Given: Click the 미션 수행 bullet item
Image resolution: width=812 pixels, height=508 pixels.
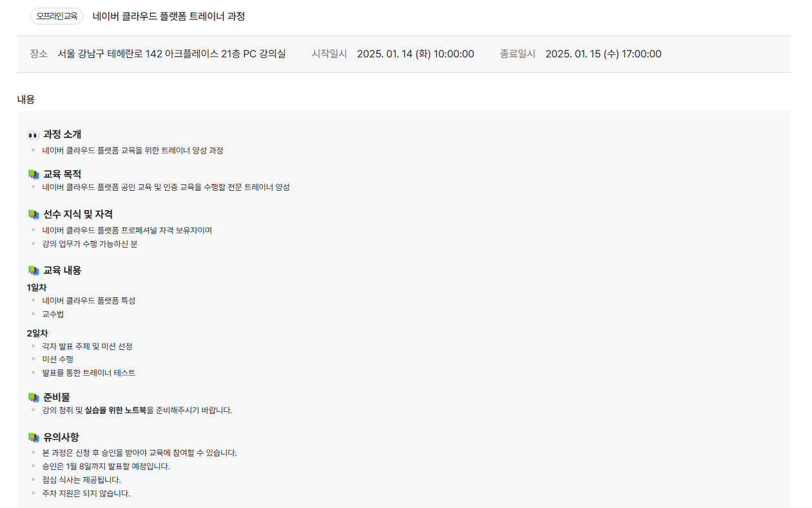Looking at the screenshot, I should tap(58, 360).
